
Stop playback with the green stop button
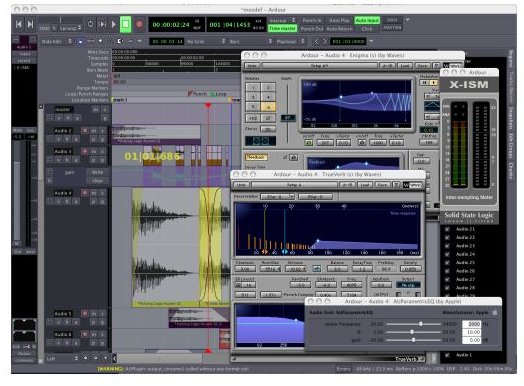(126, 24)
